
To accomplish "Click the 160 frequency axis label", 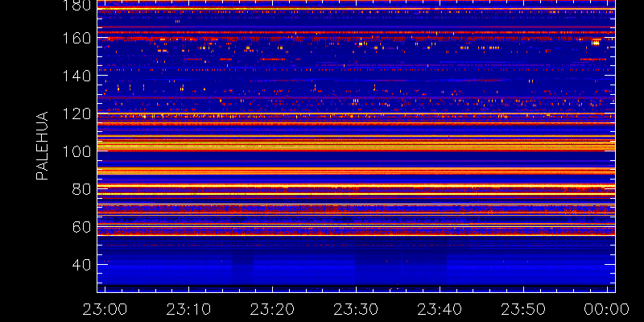I will [x=77, y=38].
